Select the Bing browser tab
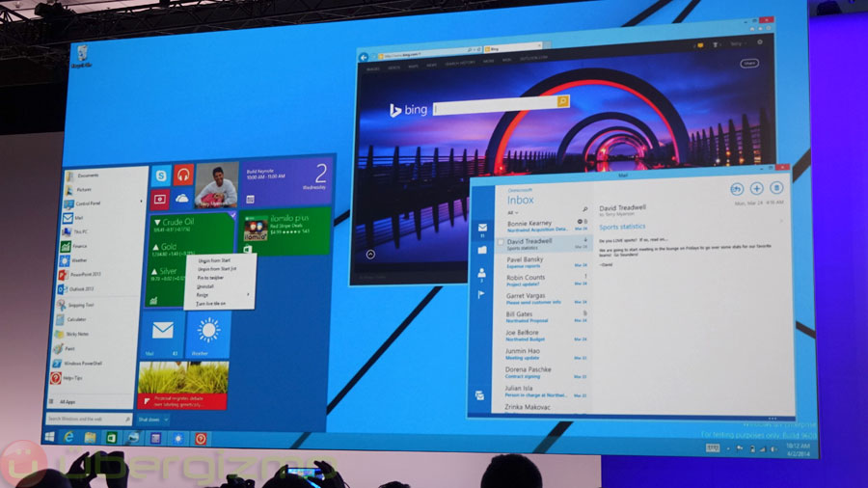This screenshot has height=488, width=868. tap(513, 48)
